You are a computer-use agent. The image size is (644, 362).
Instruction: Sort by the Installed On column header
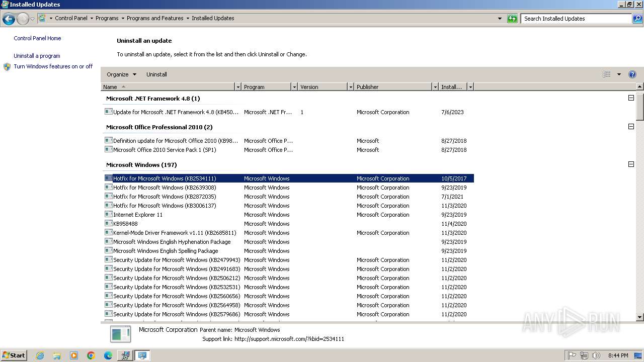(453, 87)
